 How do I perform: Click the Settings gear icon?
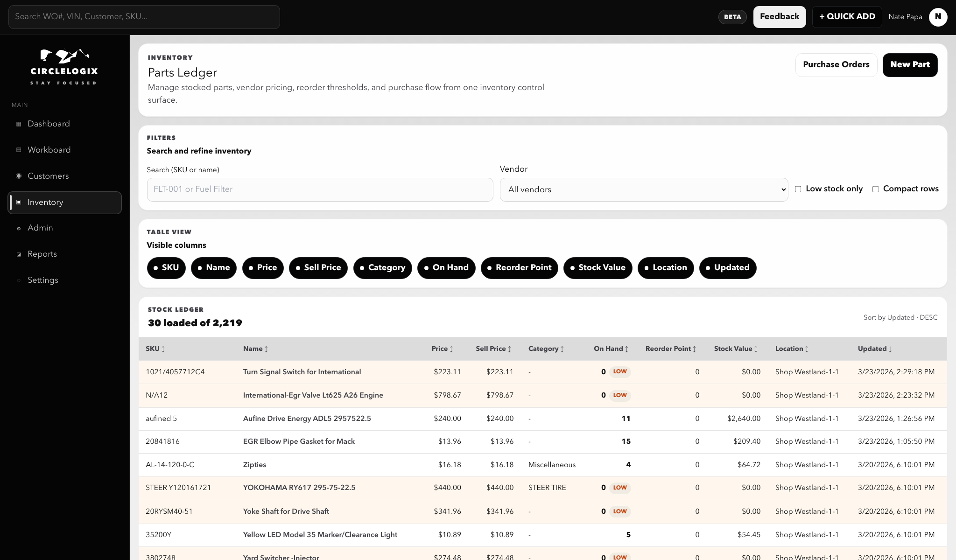click(x=19, y=280)
